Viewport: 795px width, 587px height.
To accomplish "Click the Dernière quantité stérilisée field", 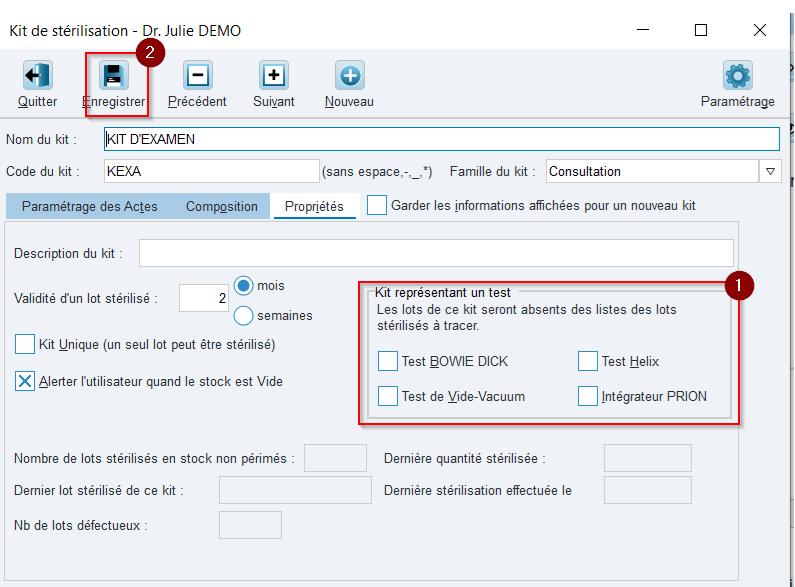I will (x=647, y=458).
